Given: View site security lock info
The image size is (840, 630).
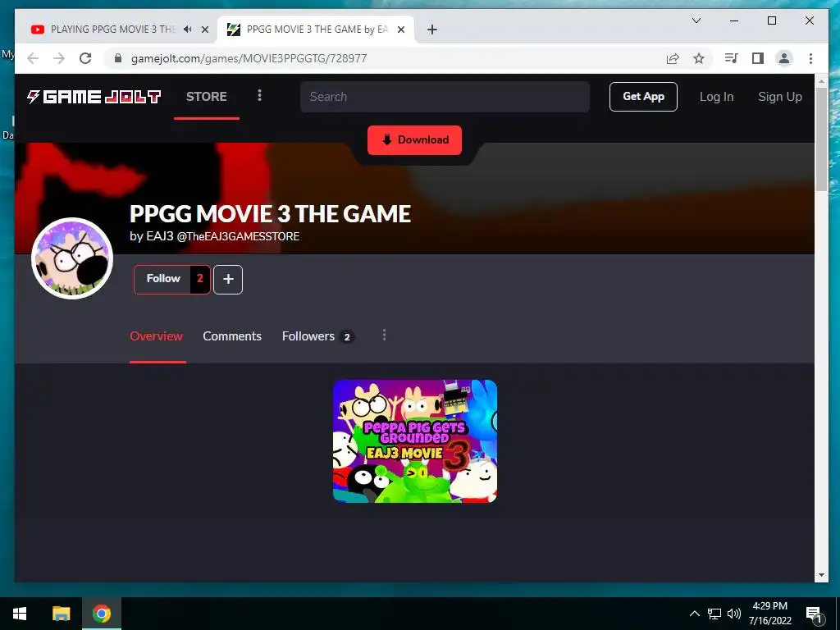Looking at the screenshot, I should point(118,58).
